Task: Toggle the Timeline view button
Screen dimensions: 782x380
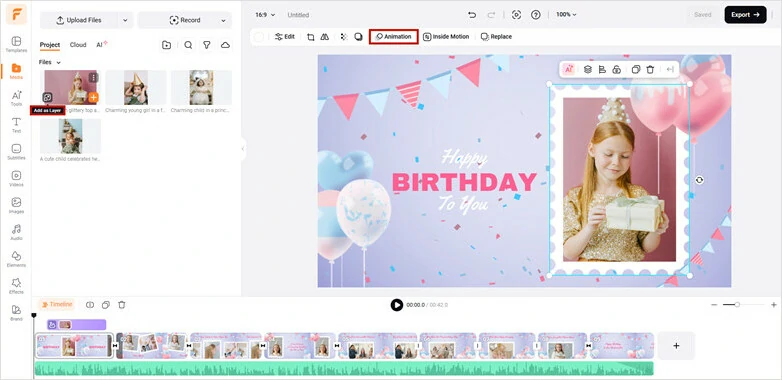Action: 56,304
